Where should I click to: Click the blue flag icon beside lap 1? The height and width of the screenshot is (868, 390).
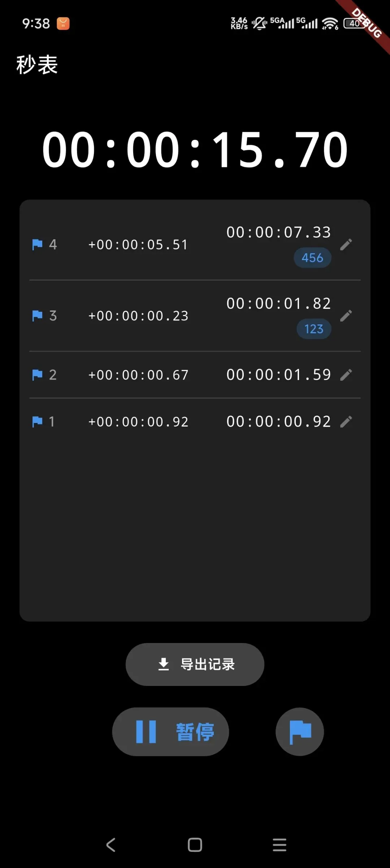(x=37, y=422)
